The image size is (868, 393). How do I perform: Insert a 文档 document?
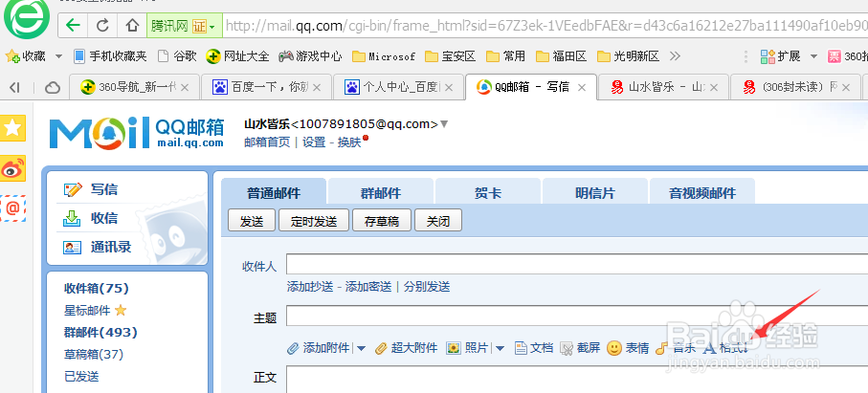534,348
